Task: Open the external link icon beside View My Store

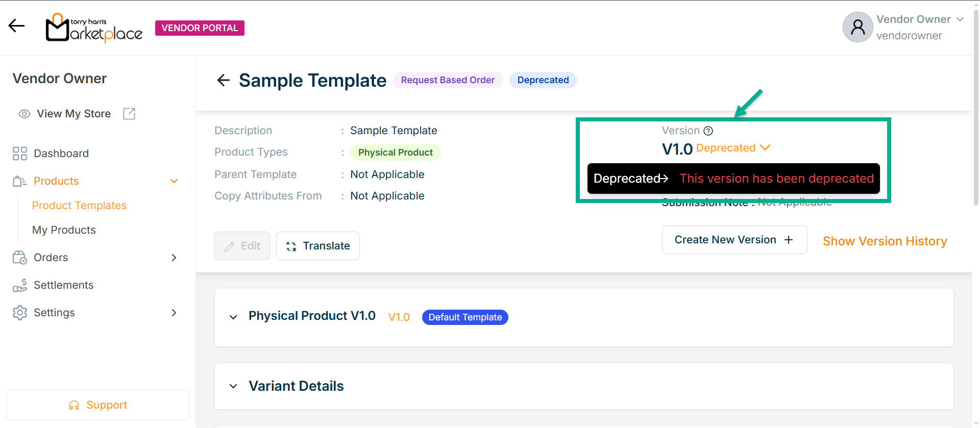Action: (129, 114)
